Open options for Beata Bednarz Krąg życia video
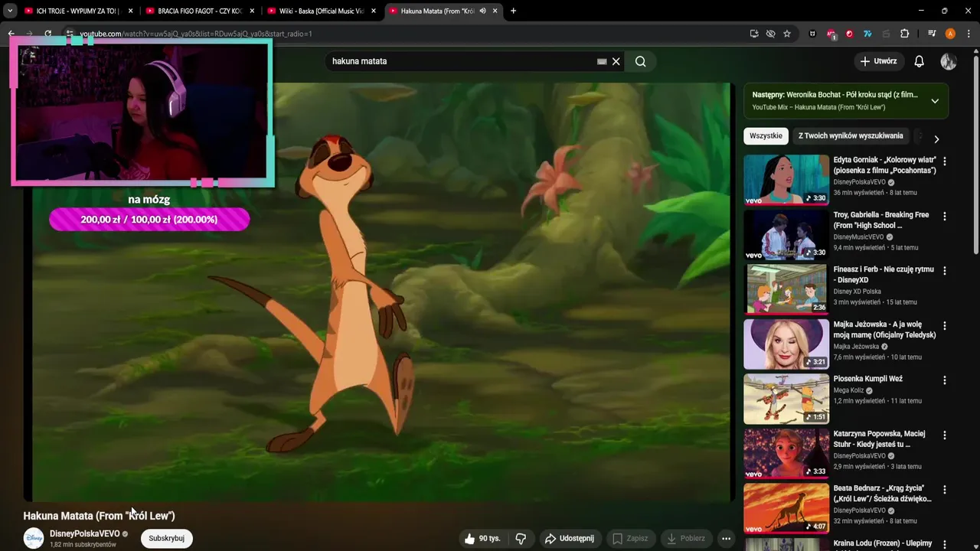Screen dimensions: 980x551 coord(945,490)
